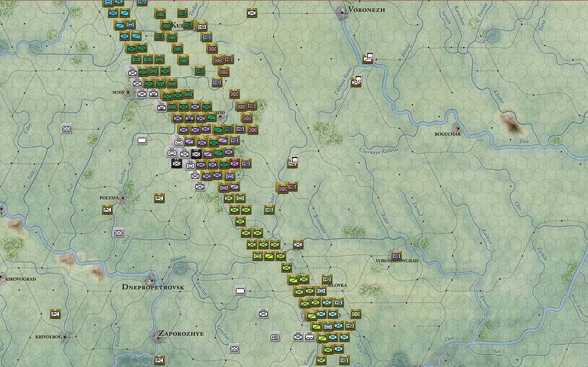Click the isolated red-flagged HQ counter east of the front
The width and height of the screenshot is (588, 367).
tap(293, 162)
